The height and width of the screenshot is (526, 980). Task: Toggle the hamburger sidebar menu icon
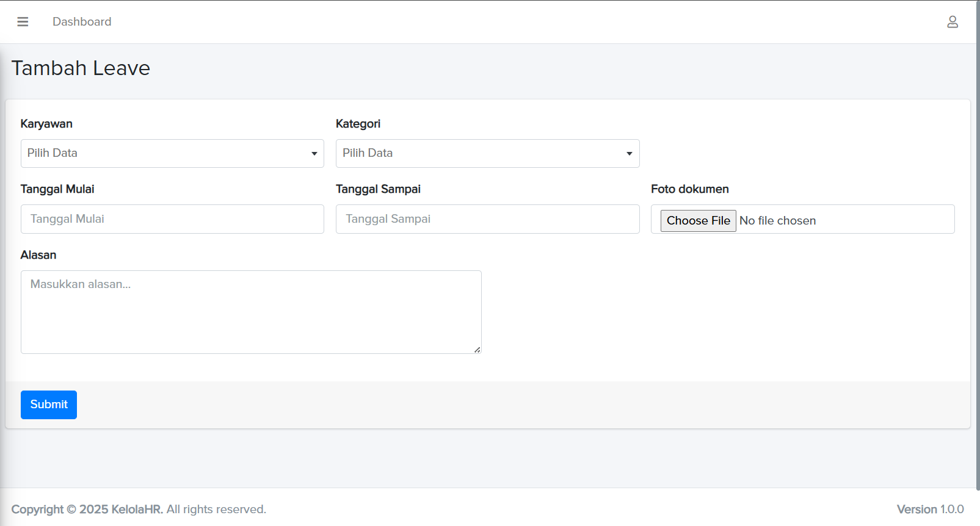[23, 22]
